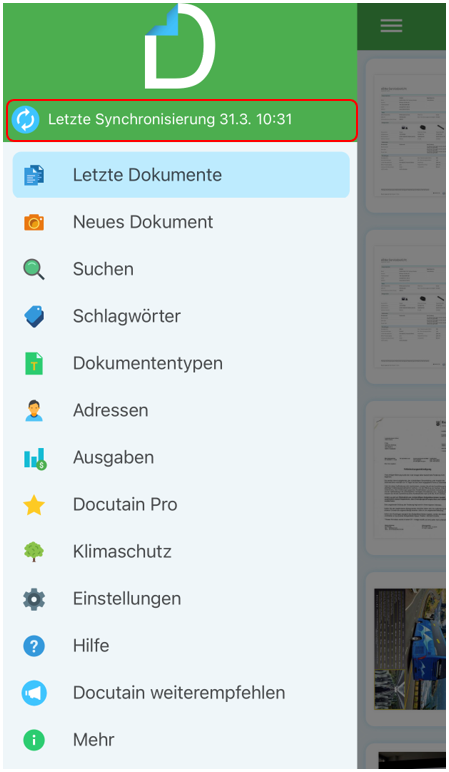Tap the blue sync arrows icon
The width and height of the screenshot is (449, 772).
pyautogui.click(x=25, y=120)
